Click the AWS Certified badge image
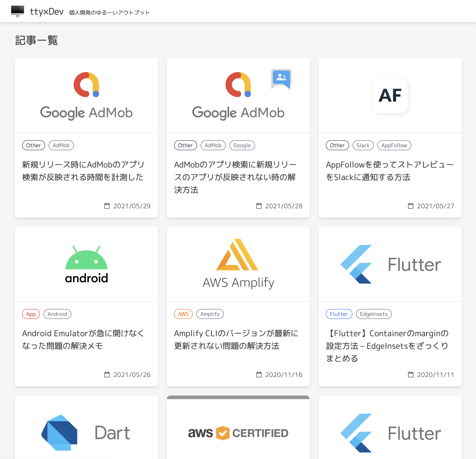476x459 pixels. coord(238,433)
